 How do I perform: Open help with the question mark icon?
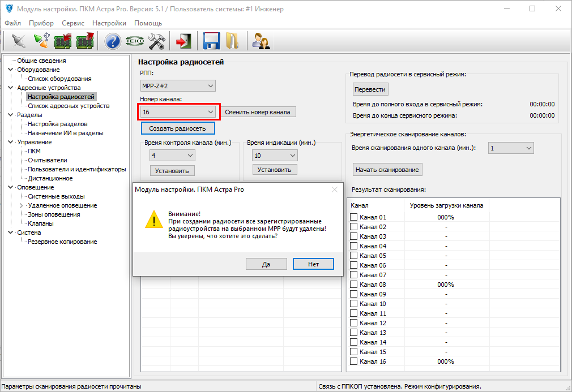[113, 41]
